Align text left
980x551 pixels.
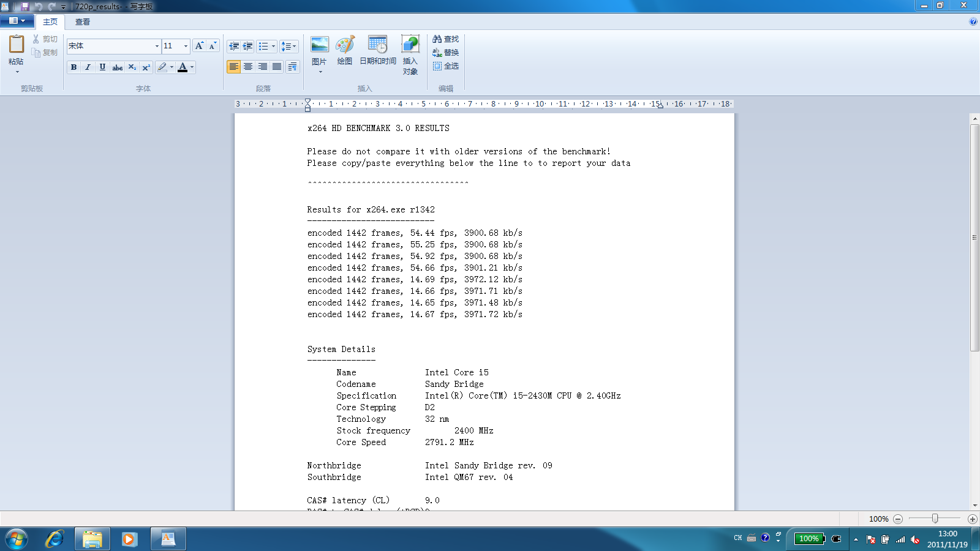tap(233, 67)
